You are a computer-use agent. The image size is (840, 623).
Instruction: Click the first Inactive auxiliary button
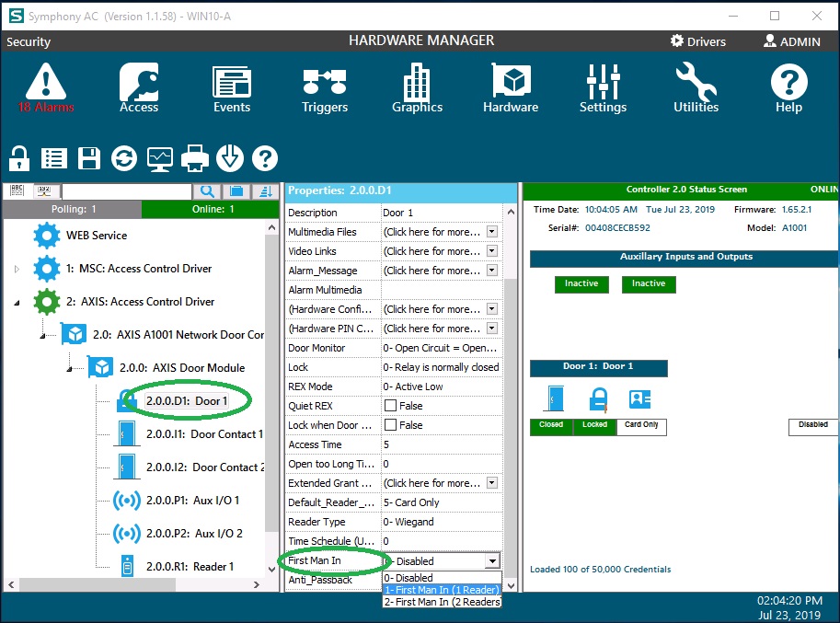pyautogui.click(x=581, y=284)
